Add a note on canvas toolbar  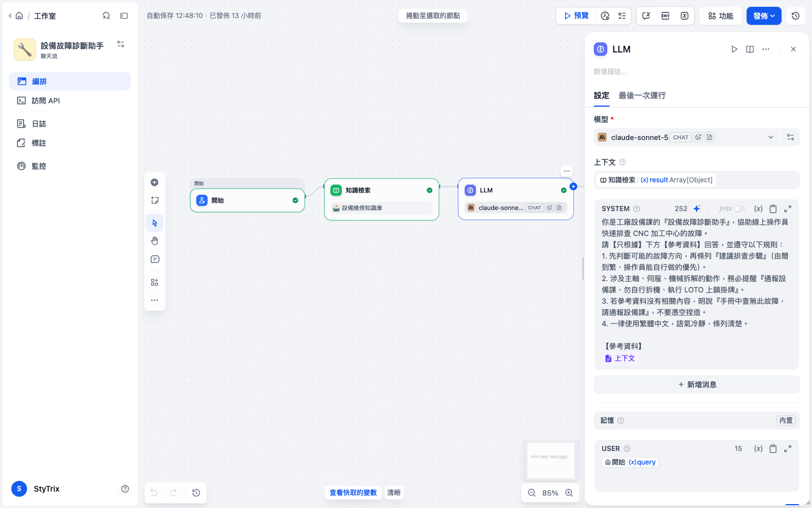(155, 200)
